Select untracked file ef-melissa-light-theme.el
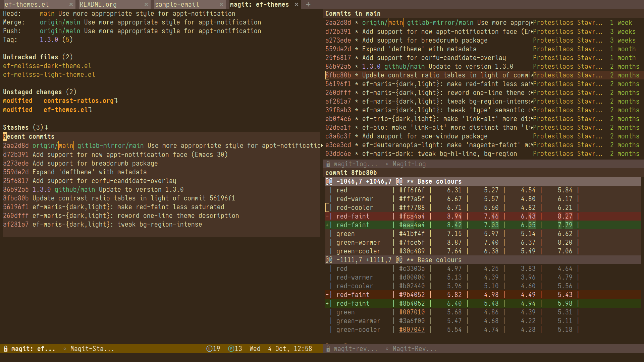Viewport: 644px width, 362px height. point(49,74)
